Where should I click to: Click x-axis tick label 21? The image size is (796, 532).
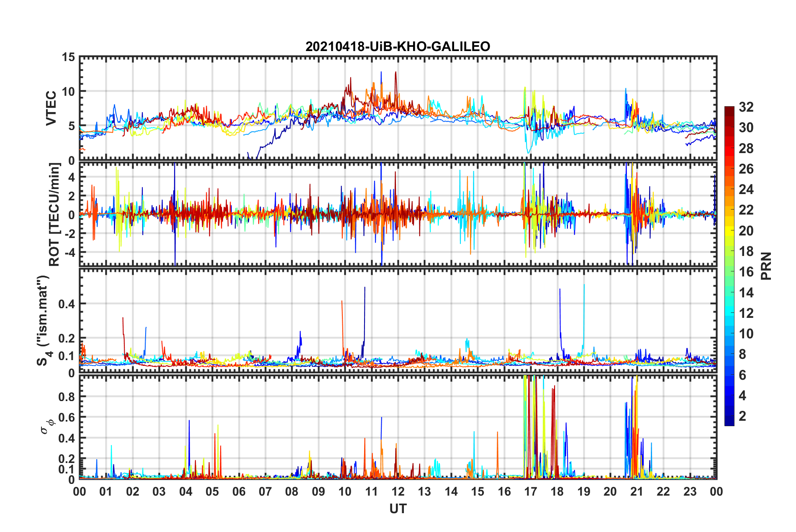tap(637, 491)
